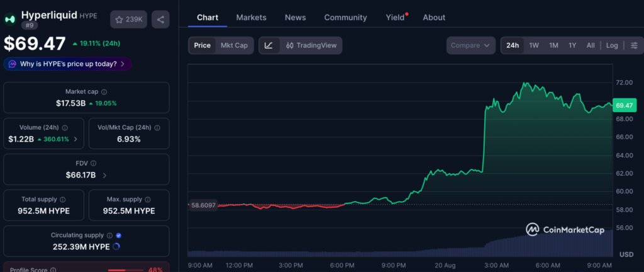The width and height of the screenshot is (644, 272).
Task: Click the 6.93% Vol/Mkt Cap value
Action: point(129,139)
